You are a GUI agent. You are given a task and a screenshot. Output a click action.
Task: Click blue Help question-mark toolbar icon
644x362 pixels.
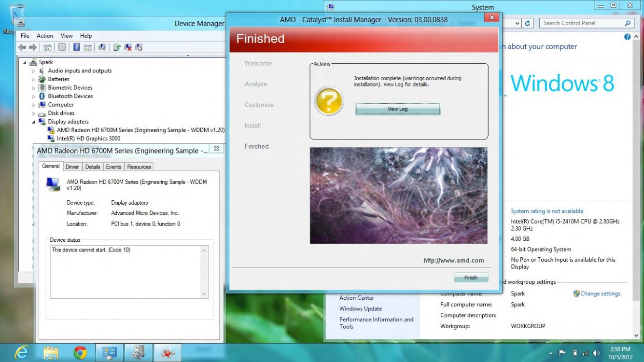click(x=76, y=47)
